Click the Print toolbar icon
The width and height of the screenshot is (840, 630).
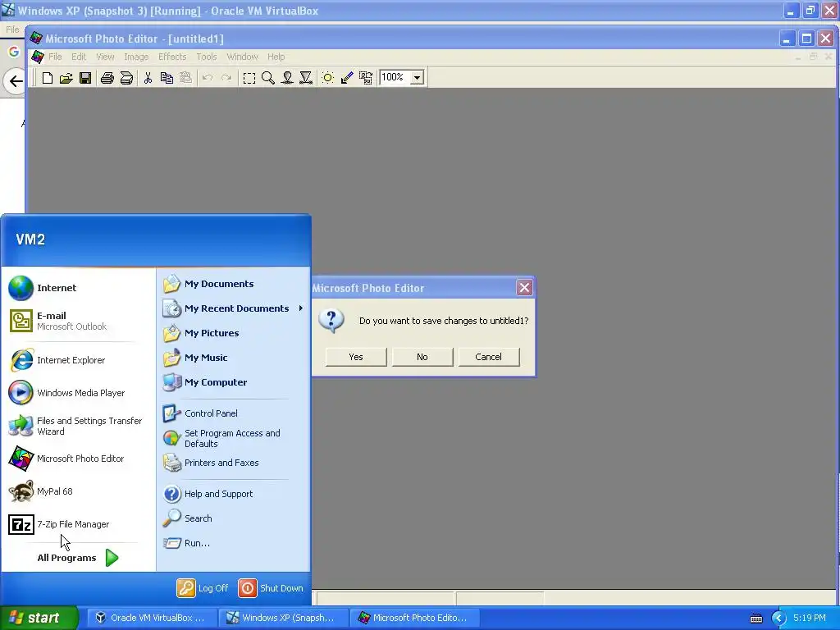pos(107,78)
